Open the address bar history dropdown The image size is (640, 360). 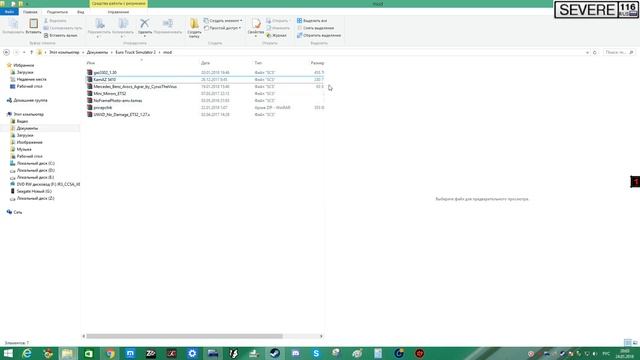click(587, 52)
